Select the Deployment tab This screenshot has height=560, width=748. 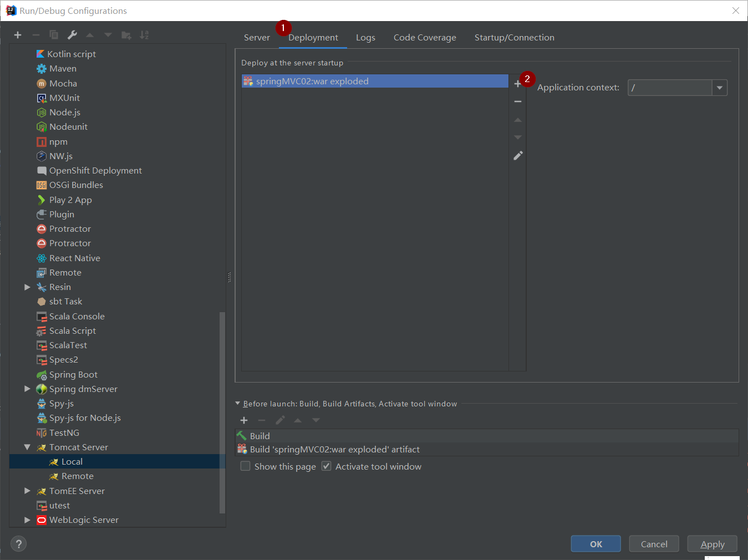313,38
